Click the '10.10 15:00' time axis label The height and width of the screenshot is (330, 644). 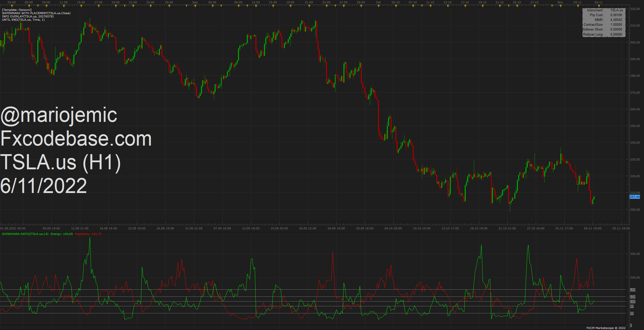click(422, 228)
